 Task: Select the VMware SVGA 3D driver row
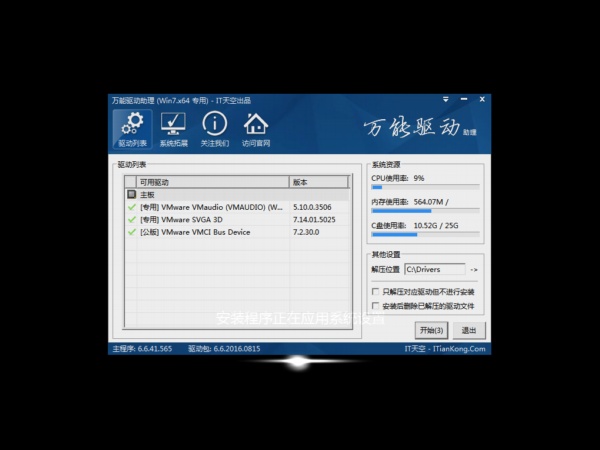[x=237, y=220]
